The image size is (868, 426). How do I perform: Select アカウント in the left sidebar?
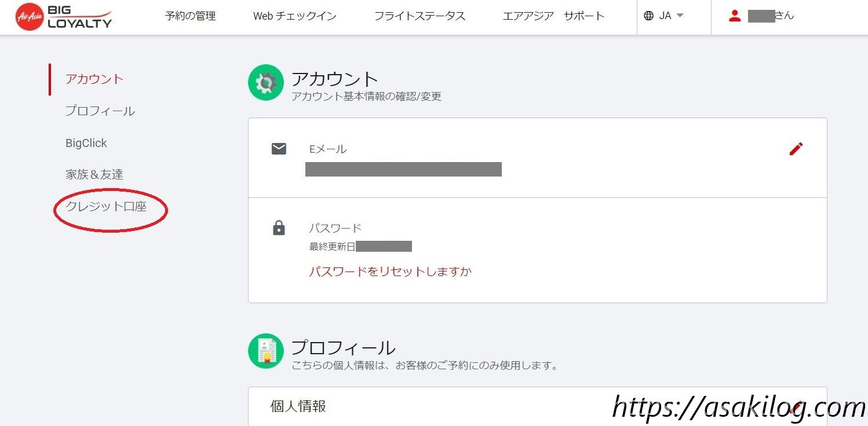94,79
